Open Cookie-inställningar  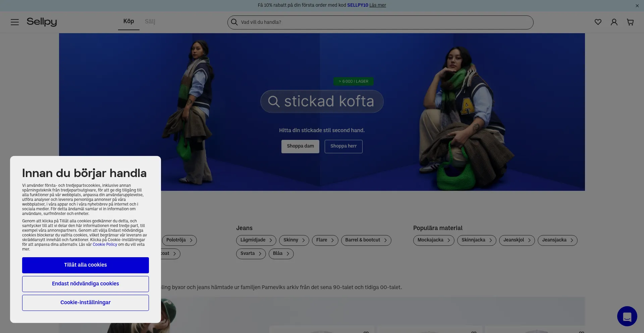[86, 302]
